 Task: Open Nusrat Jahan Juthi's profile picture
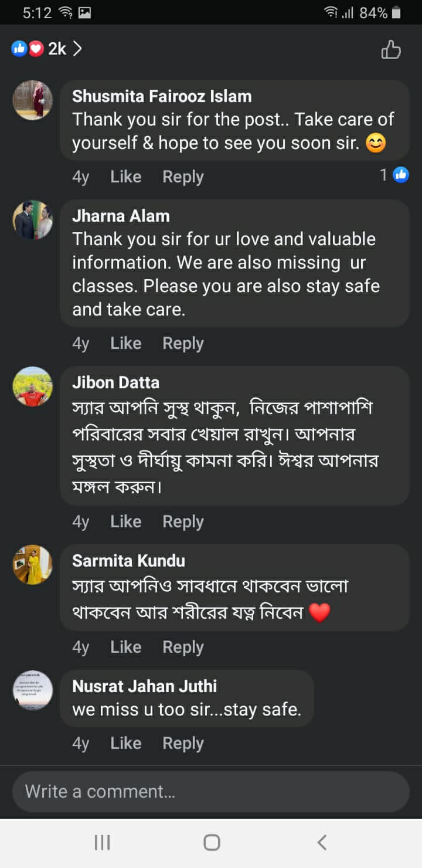pos(33,690)
